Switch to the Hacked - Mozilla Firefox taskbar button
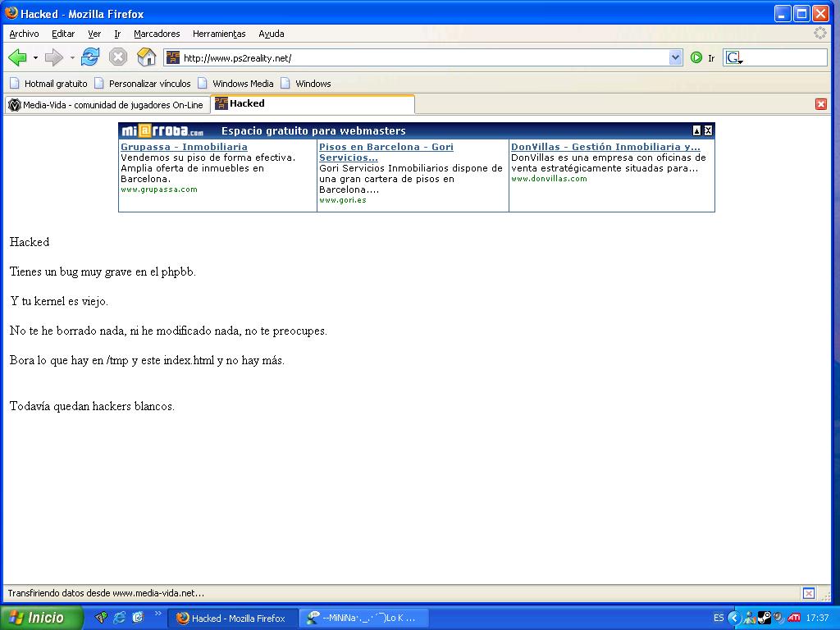 [x=232, y=619]
